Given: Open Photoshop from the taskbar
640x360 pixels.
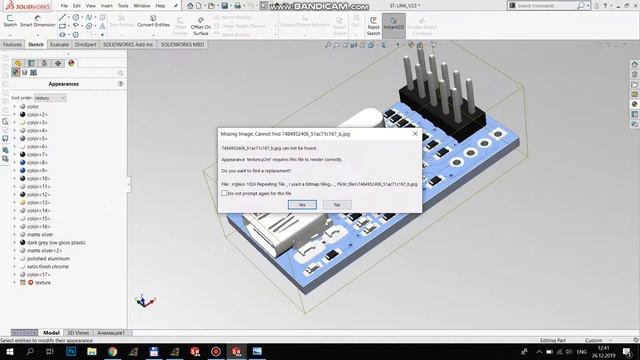Looking at the screenshot, I should coord(71,351).
